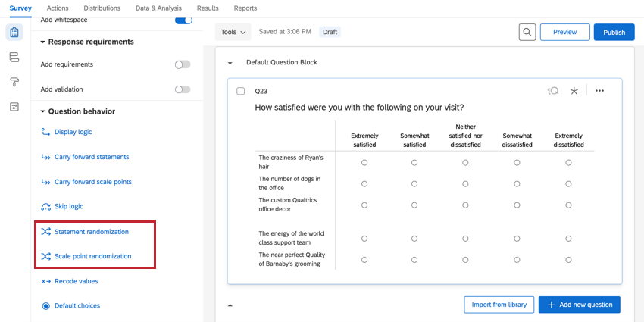
Task: Click the star icon on Q23
Action: coord(574,91)
